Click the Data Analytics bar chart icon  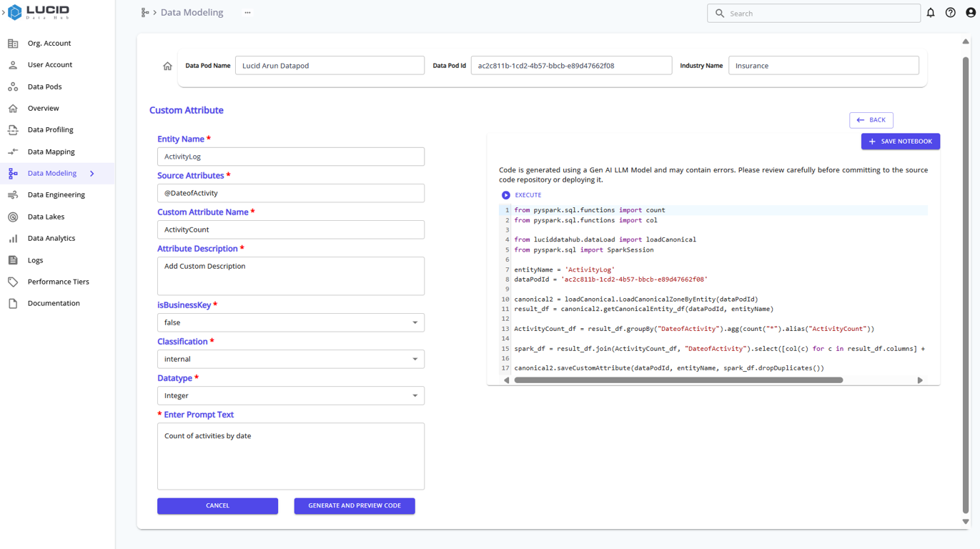pos(13,239)
